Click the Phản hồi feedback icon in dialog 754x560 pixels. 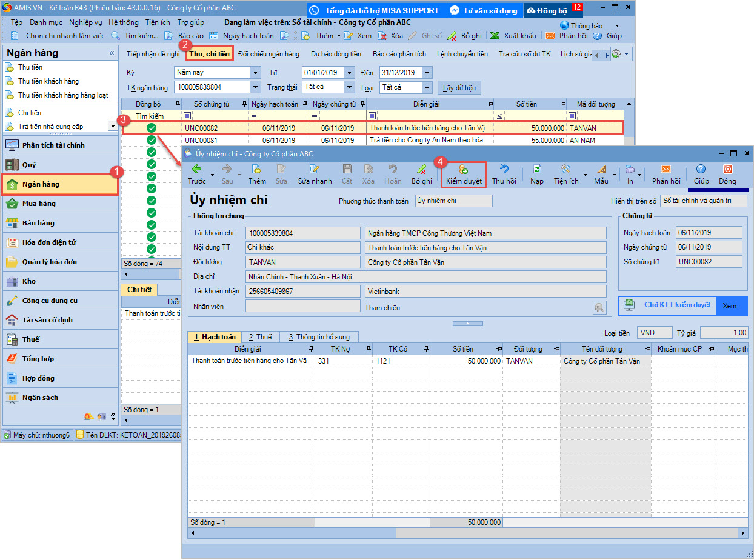(666, 170)
